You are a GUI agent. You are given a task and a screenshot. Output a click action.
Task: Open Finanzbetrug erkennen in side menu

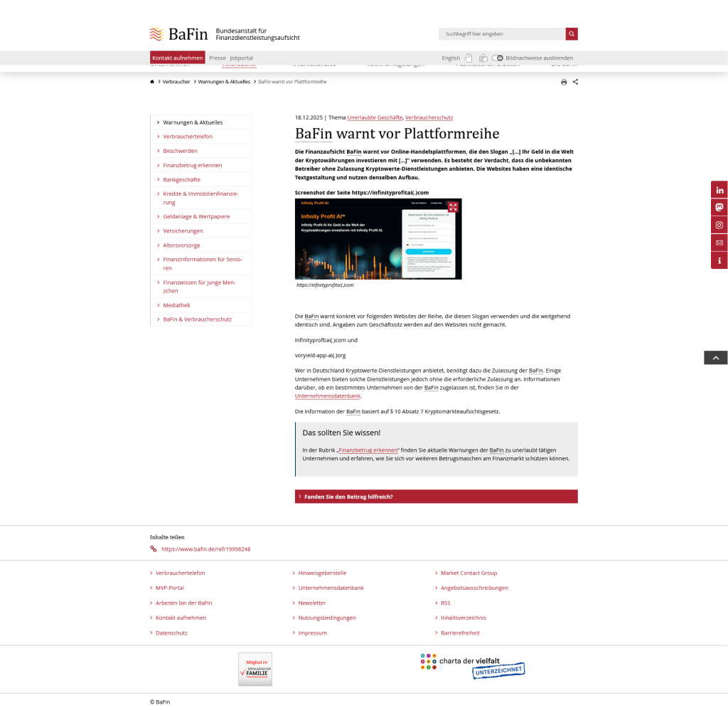click(192, 165)
